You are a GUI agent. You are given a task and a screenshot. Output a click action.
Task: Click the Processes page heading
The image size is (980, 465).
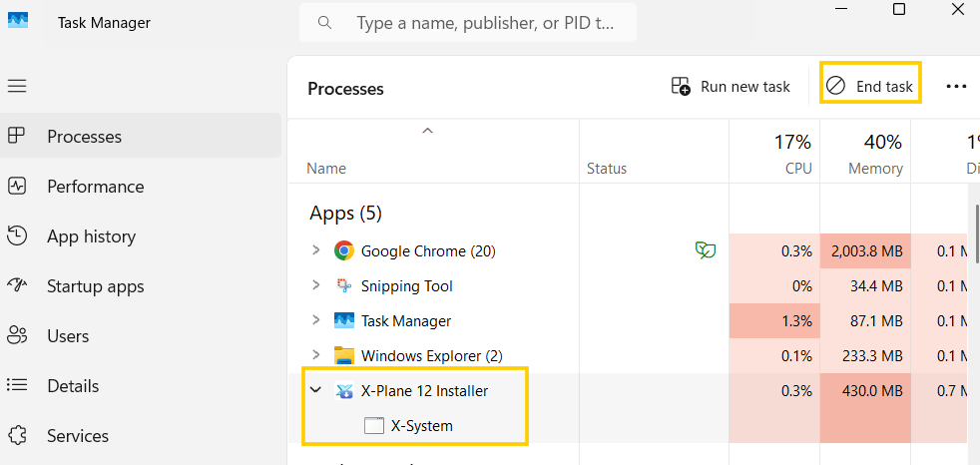click(345, 89)
